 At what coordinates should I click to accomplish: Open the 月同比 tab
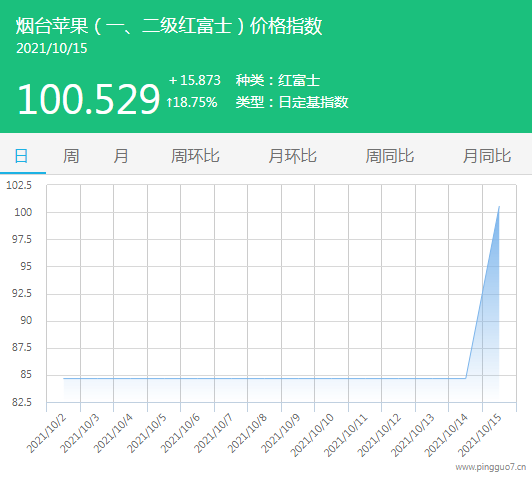[487, 156]
